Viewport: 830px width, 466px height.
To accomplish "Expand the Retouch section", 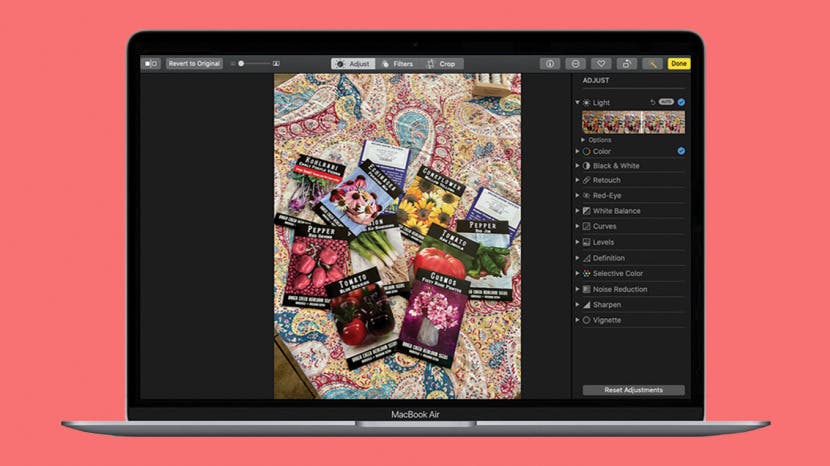I will click(578, 180).
